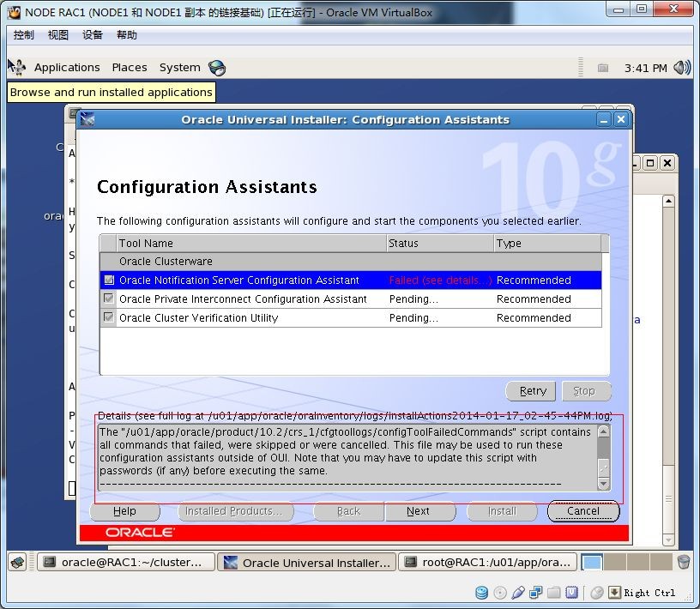This screenshot has width=700, height=609.
Task: Minimize the Oracle Universal Installer dialog
Action: 604,120
